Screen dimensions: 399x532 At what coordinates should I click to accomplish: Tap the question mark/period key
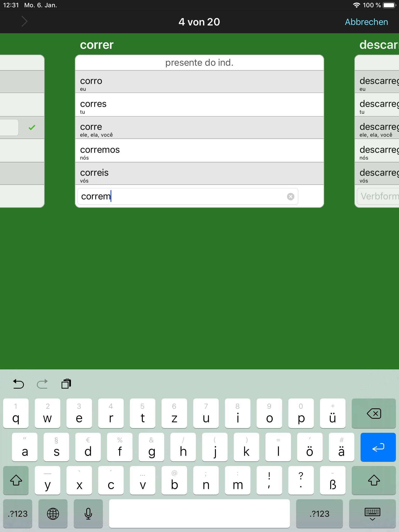[301, 480]
